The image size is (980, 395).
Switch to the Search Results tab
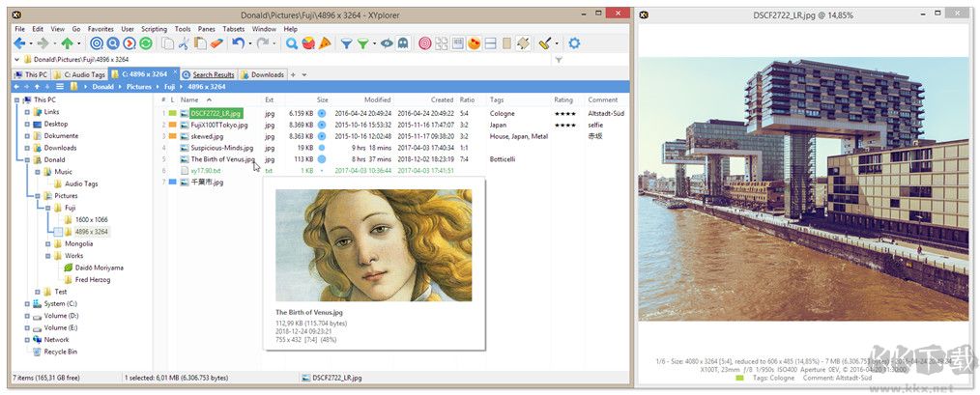pyautogui.click(x=213, y=74)
